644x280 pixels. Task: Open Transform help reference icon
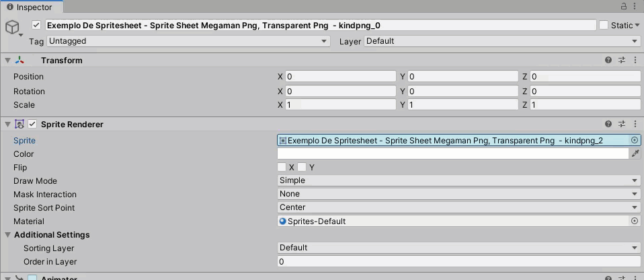tap(608, 60)
